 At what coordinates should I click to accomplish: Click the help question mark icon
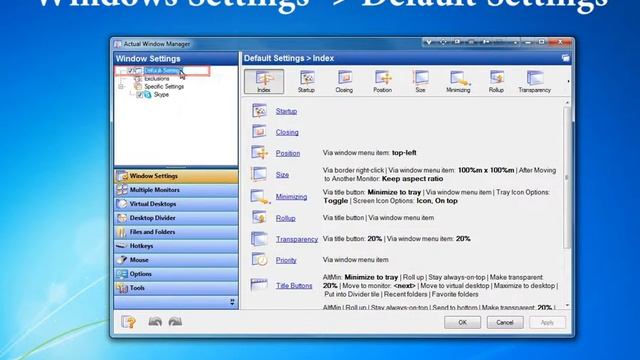pyautogui.click(x=129, y=322)
